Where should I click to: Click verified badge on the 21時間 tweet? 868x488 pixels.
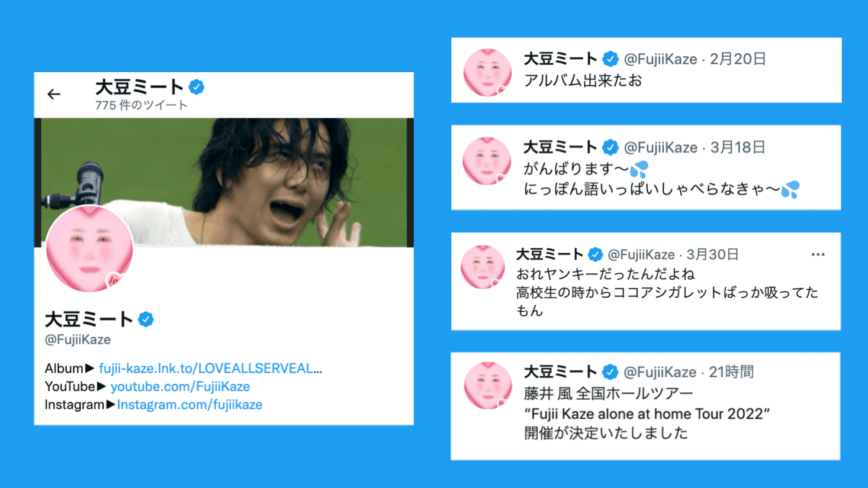tap(610, 372)
